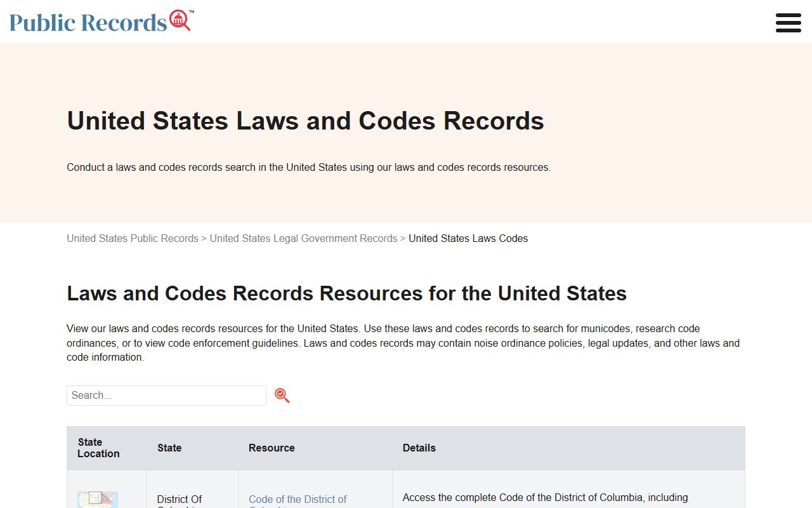Click the District Of Columbia state cell
The height and width of the screenshot is (508, 812).
coord(180,500)
